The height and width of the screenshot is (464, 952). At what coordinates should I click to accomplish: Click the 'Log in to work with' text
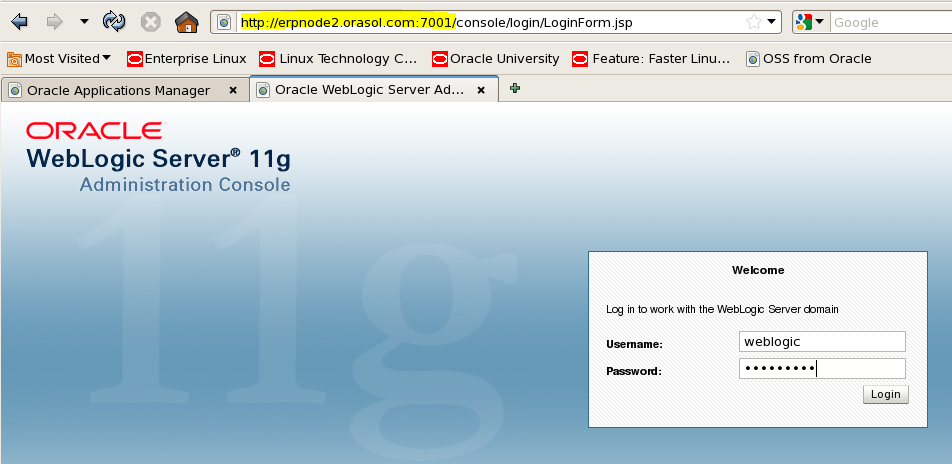click(722, 310)
